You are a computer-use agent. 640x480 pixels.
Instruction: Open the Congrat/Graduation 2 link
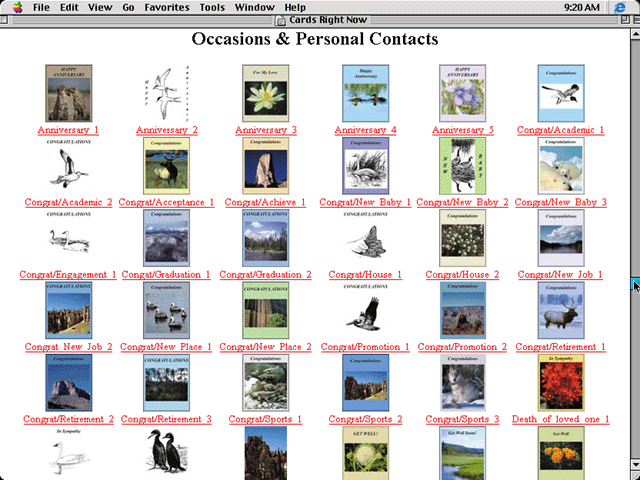tap(265, 275)
